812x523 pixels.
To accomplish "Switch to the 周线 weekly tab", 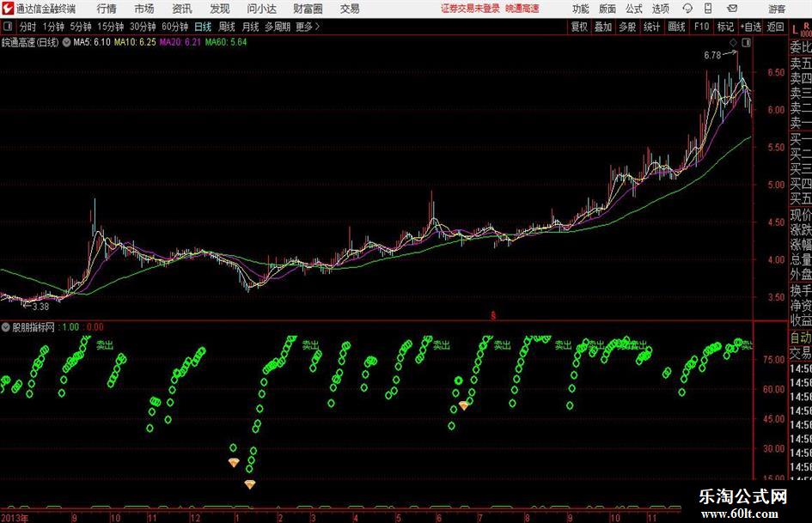I will click(x=227, y=27).
